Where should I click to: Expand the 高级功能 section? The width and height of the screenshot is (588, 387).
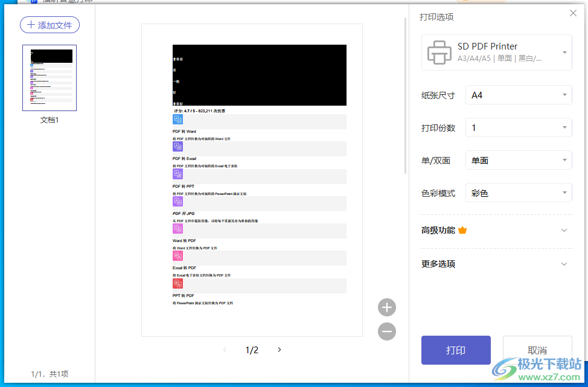(x=496, y=230)
